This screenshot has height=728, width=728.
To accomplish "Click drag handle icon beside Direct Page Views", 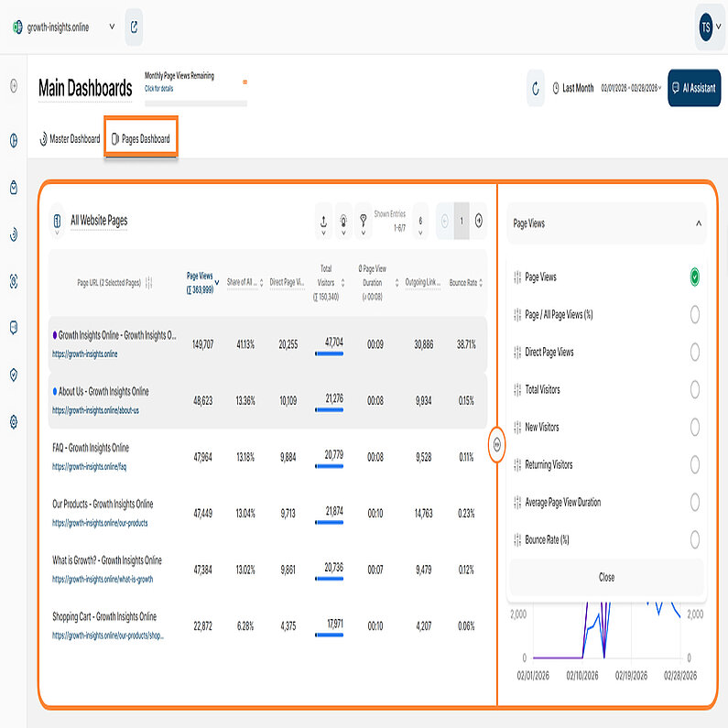I will coord(517,353).
